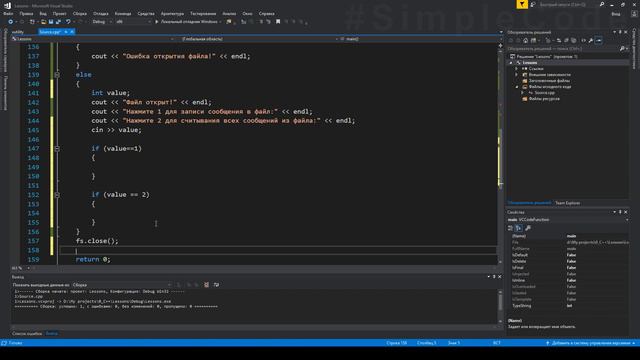Image resolution: width=640 pixels, height=360 pixels.
Task: Switch to the utility editor tab
Action: 18,32
